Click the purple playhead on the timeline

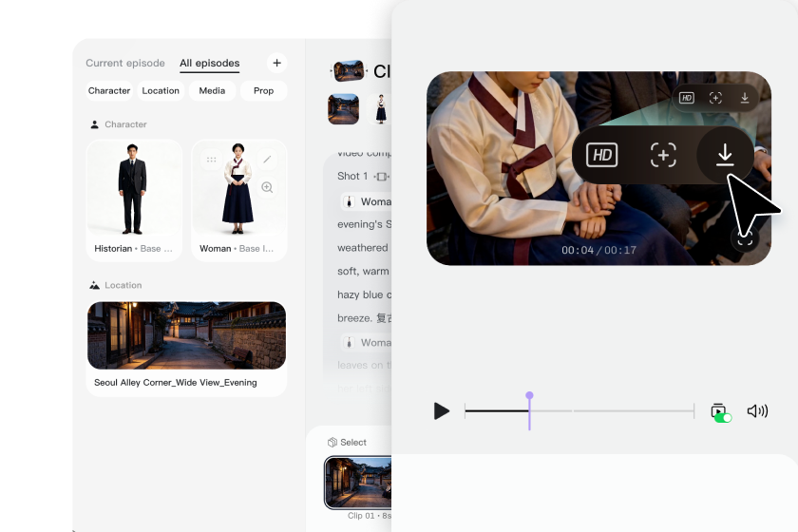(529, 410)
